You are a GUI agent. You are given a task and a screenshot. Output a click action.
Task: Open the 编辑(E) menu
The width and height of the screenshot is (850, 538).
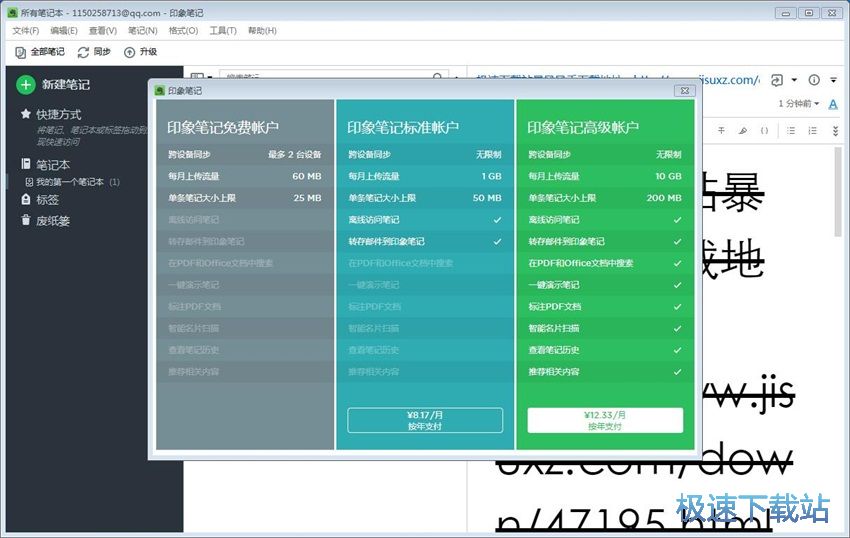tap(63, 31)
